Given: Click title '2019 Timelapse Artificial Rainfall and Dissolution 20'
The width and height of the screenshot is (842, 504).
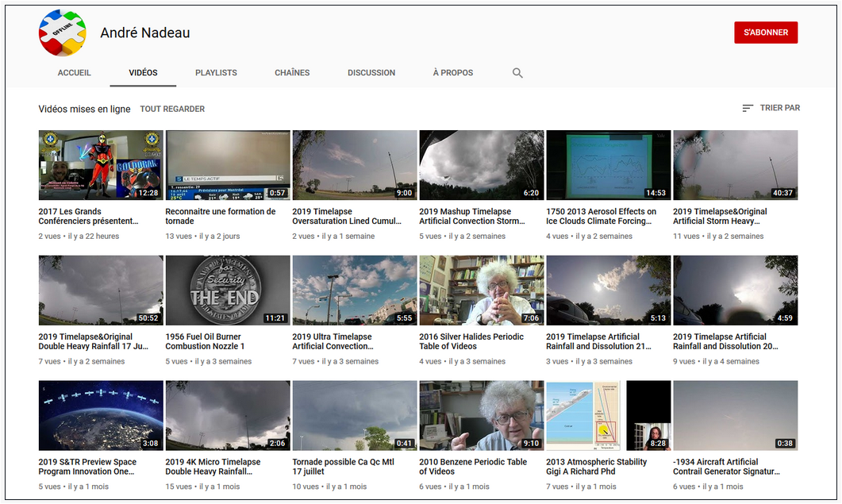Looking at the screenshot, I should pyautogui.click(x=726, y=341).
